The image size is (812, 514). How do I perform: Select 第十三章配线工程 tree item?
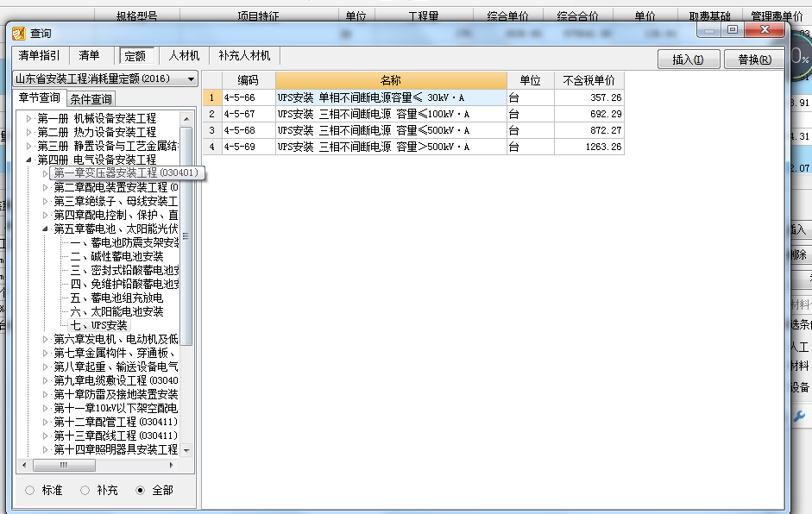pyautogui.click(x=116, y=436)
